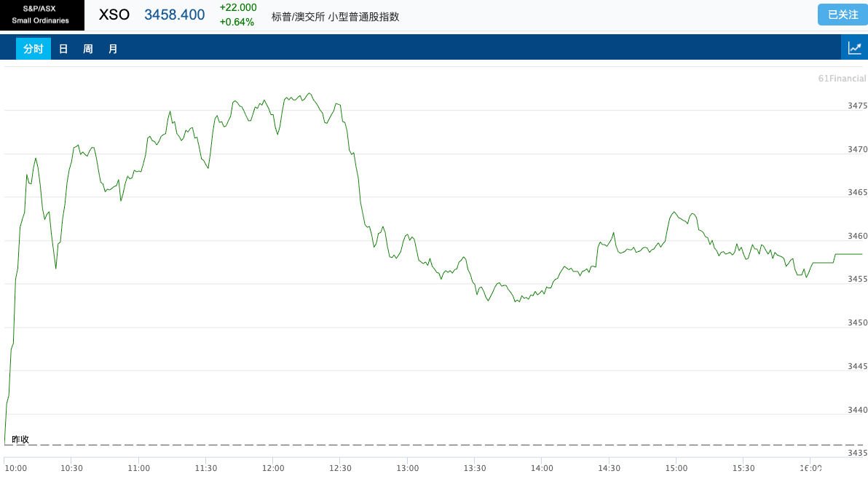Image resolution: width=868 pixels, height=479 pixels.
Task: Click the 3435 price axis label
Action: click(858, 453)
